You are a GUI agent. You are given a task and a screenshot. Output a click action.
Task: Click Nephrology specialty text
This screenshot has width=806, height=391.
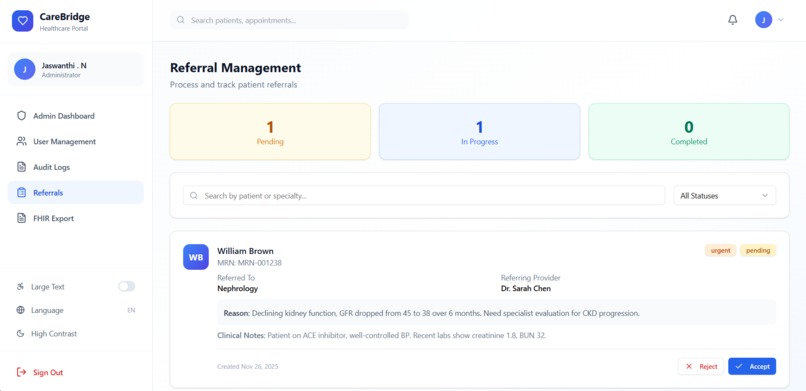click(x=237, y=288)
